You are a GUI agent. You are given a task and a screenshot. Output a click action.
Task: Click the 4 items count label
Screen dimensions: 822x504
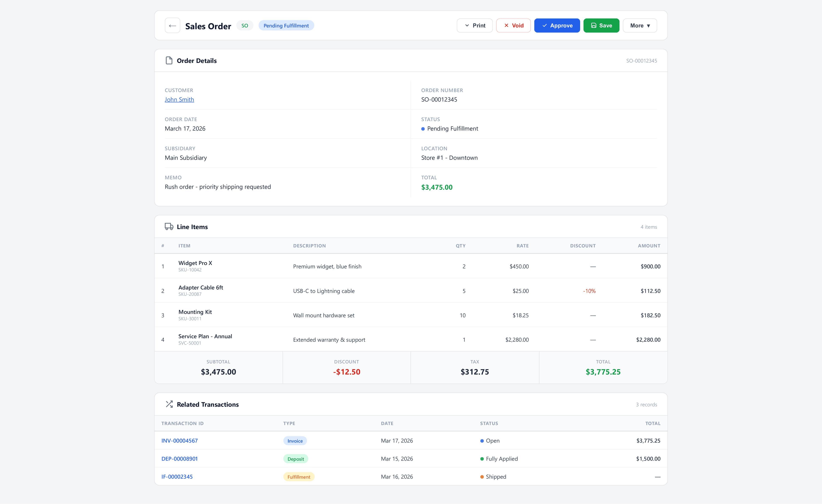tap(649, 227)
